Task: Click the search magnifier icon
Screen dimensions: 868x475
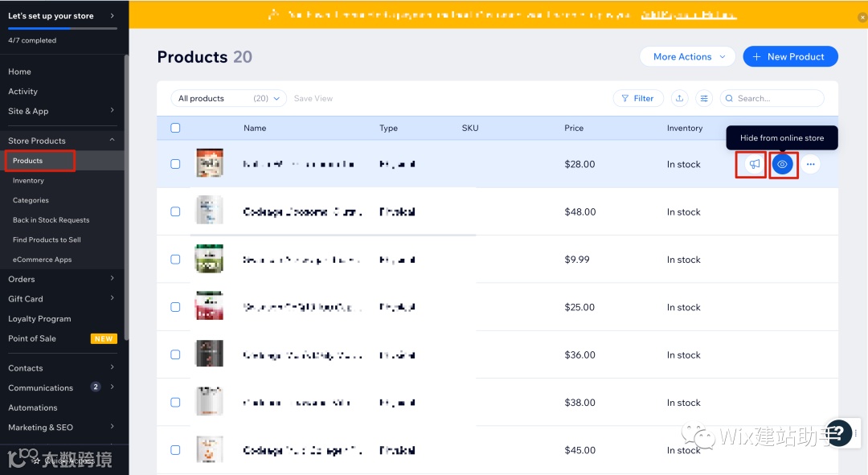Action: 730,98
